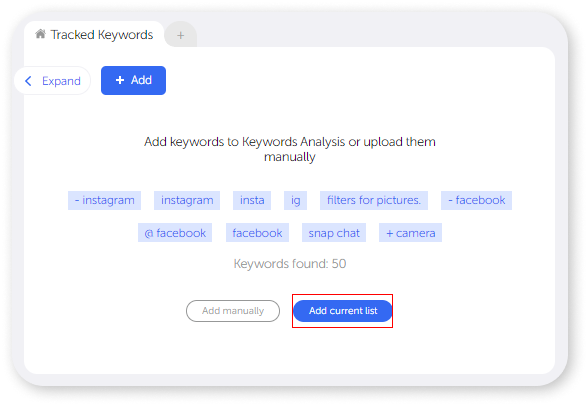
Task: Choose the "insta" keyword tag
Action: pyautogui.click(x=252, y=200)
